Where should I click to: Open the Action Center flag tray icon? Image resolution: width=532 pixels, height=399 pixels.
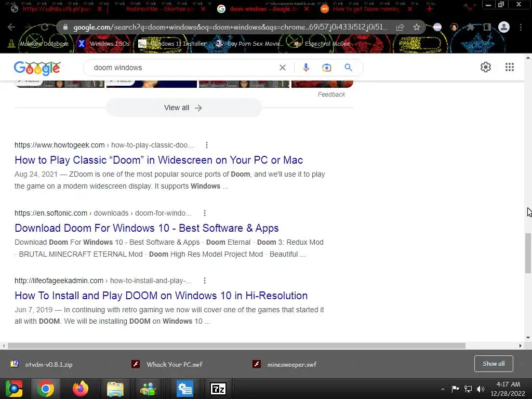pyautogui.click(x=455, y=389)
